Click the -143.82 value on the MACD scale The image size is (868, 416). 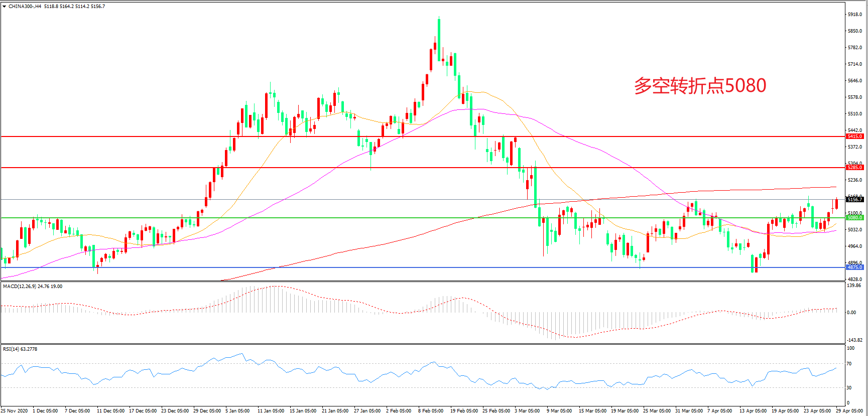tap(854, 340)
